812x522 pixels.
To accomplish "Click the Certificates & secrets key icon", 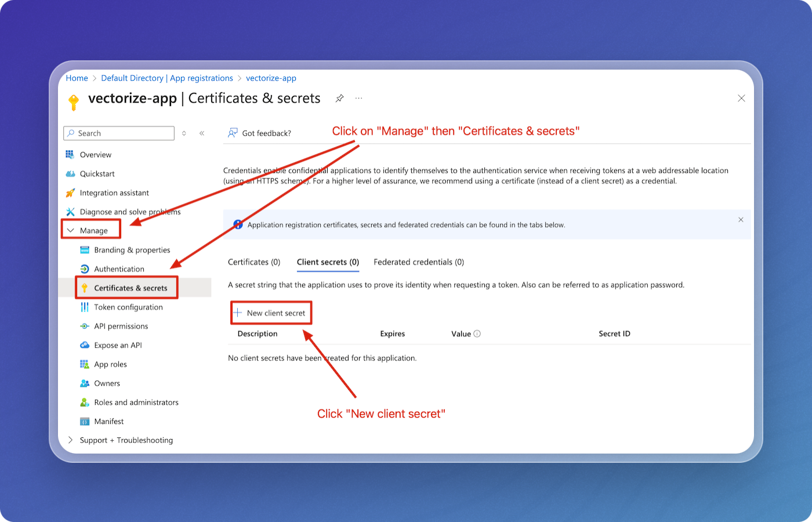I will click(x=85, y=288).
